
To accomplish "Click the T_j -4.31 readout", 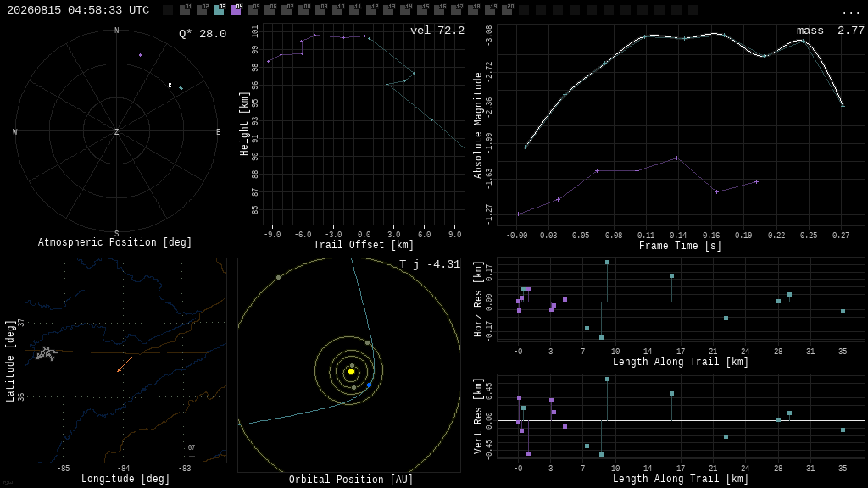I will (x=430, y=264).
